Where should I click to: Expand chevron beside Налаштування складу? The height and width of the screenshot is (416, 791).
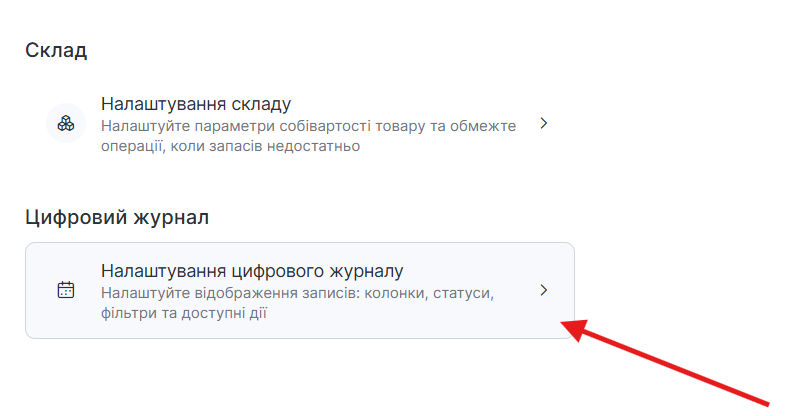pyautogui.click(x=543, y=124)
